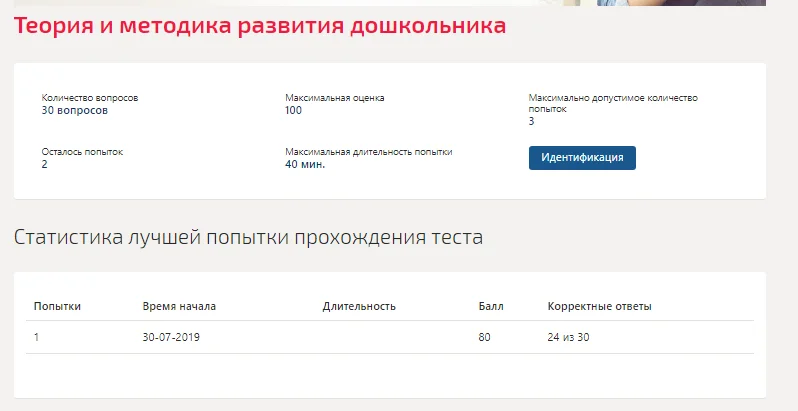Click the page title Теория и методика развития дошкольника
This screenshot has height=411, width=798.
[260, 25]
